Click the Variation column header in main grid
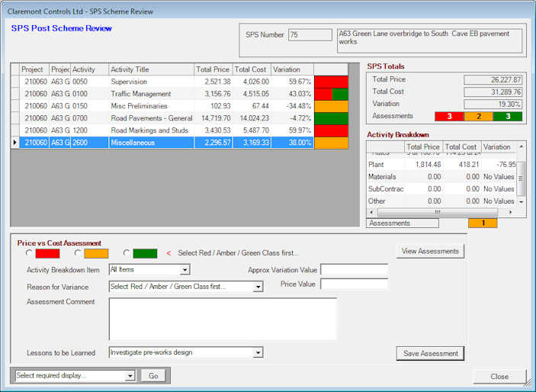 click(292, 69)
